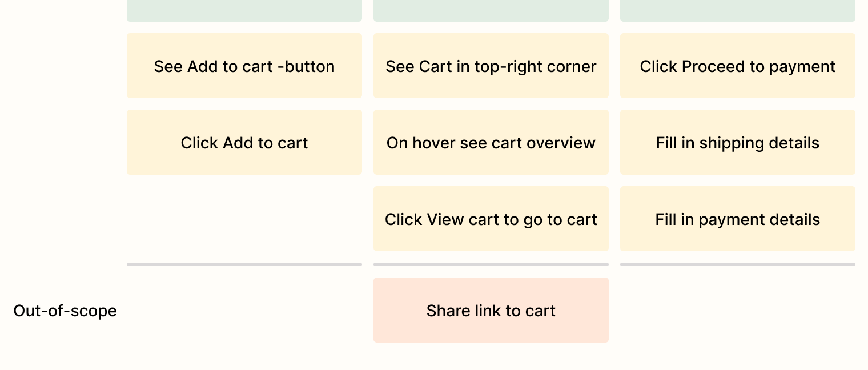Click empty slot beneath Click Add to cart card
The height and width of the screenshot is (370, 868).
(x=244, y=219)
